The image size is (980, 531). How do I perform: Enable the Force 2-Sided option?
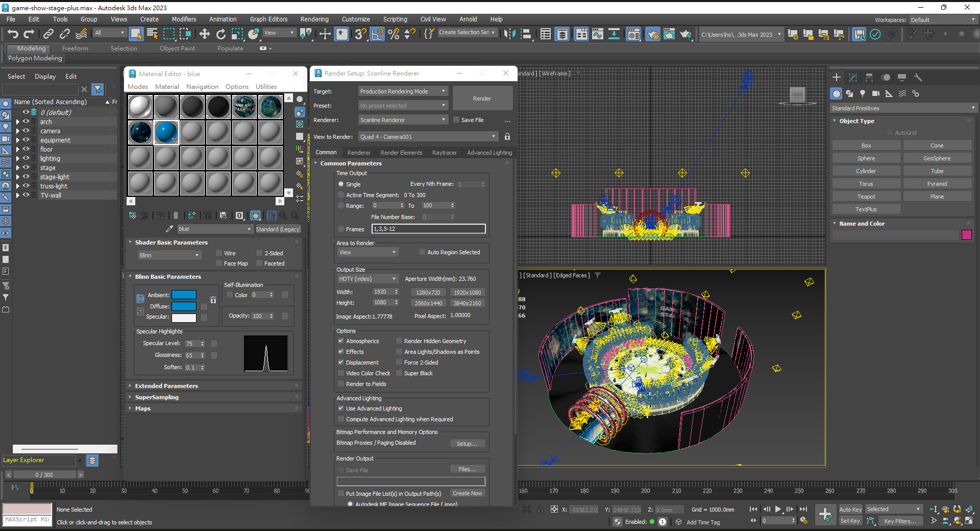pyautogui.click(x=399, y=363)
